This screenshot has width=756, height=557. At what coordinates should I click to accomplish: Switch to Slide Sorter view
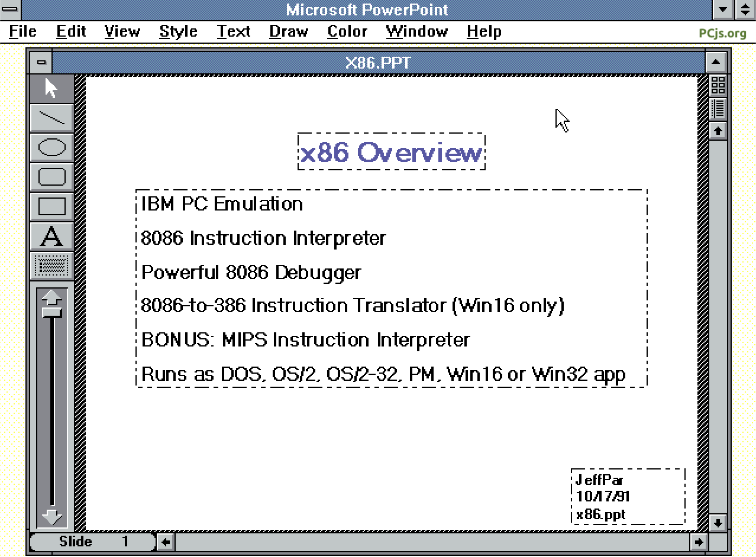pos(718,86)
